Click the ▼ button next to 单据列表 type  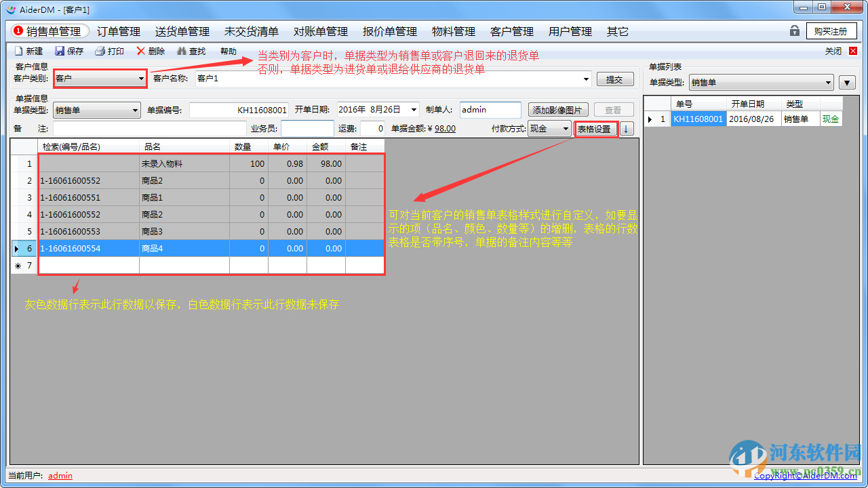coord(847,83)
